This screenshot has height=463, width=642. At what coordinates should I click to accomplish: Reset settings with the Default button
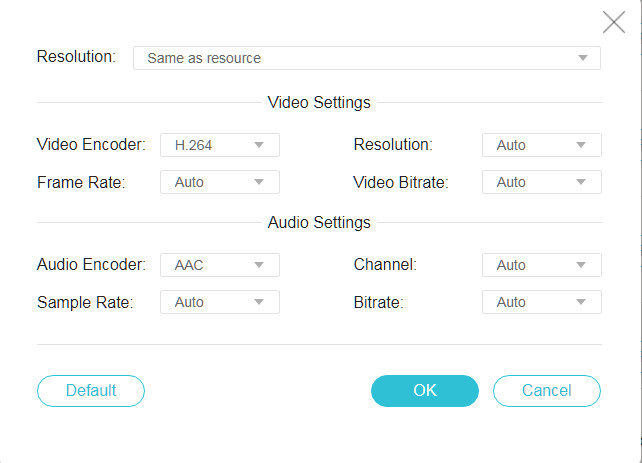point(91,391)
